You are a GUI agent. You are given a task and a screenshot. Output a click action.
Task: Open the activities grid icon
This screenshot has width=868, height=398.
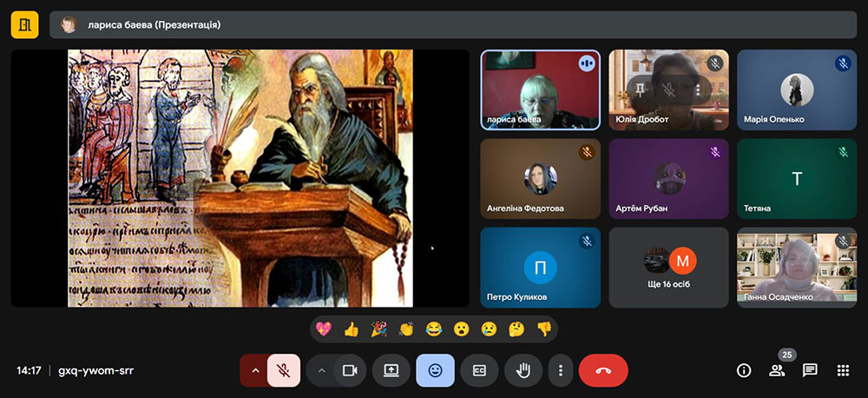click(x=842, y=370)
